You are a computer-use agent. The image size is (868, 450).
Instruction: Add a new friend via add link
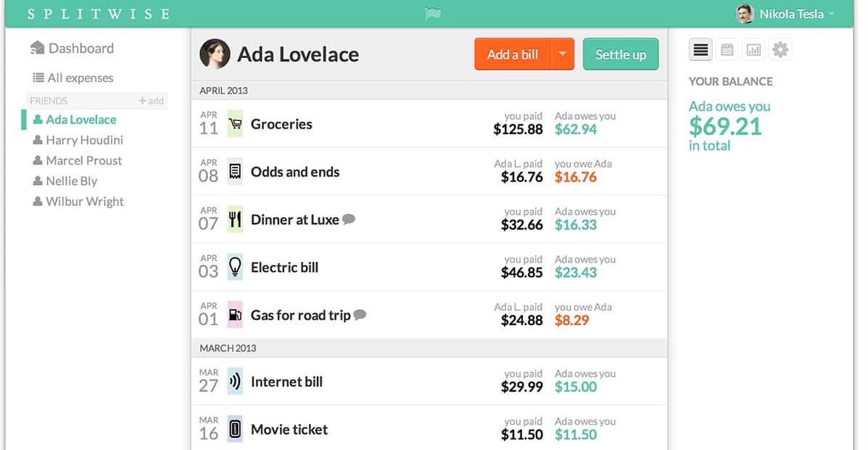point(151,101)
